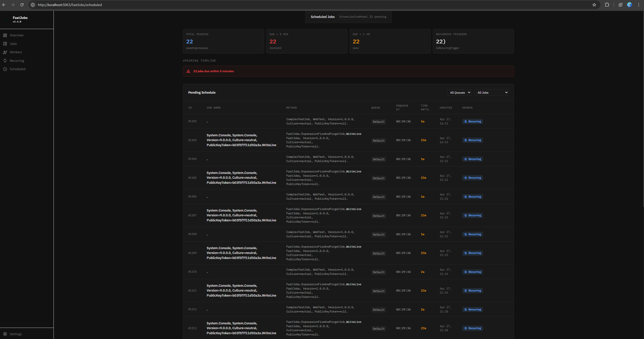This screenshot has height=339, width=644.
Task: Click the TIME UNTIL column header
Action: click(x=425, y=108)
